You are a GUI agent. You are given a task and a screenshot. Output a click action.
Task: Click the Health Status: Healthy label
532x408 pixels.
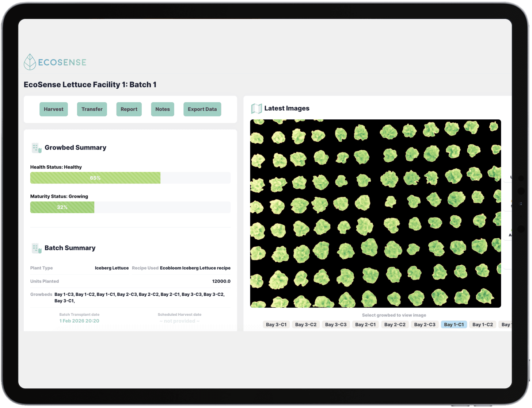56,167
